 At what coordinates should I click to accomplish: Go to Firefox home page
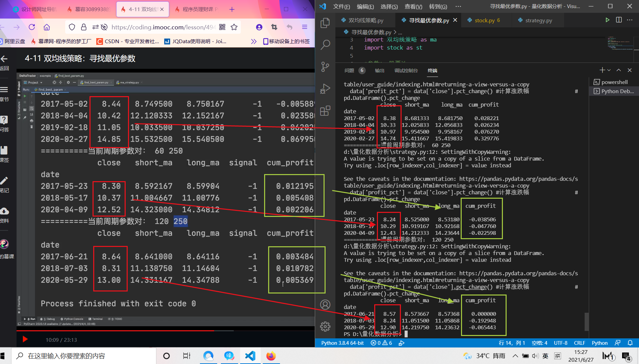47,27
